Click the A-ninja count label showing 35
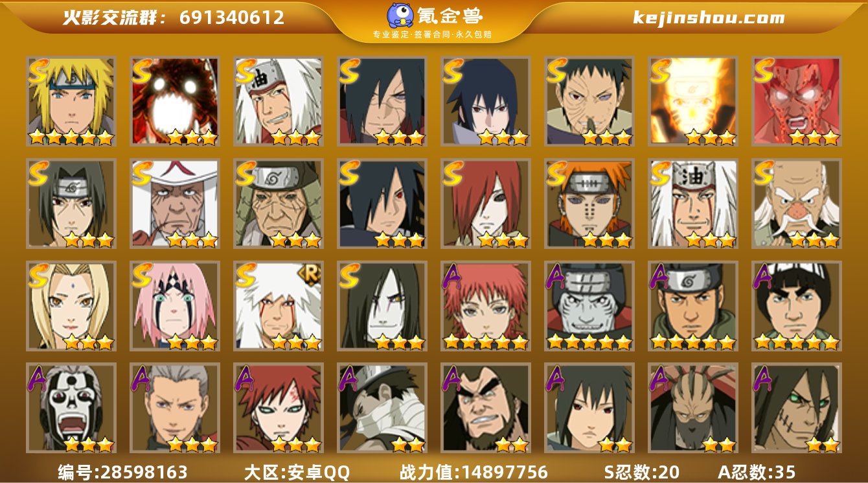This screenshot has height=483, width=868. [x=757, y=472]
